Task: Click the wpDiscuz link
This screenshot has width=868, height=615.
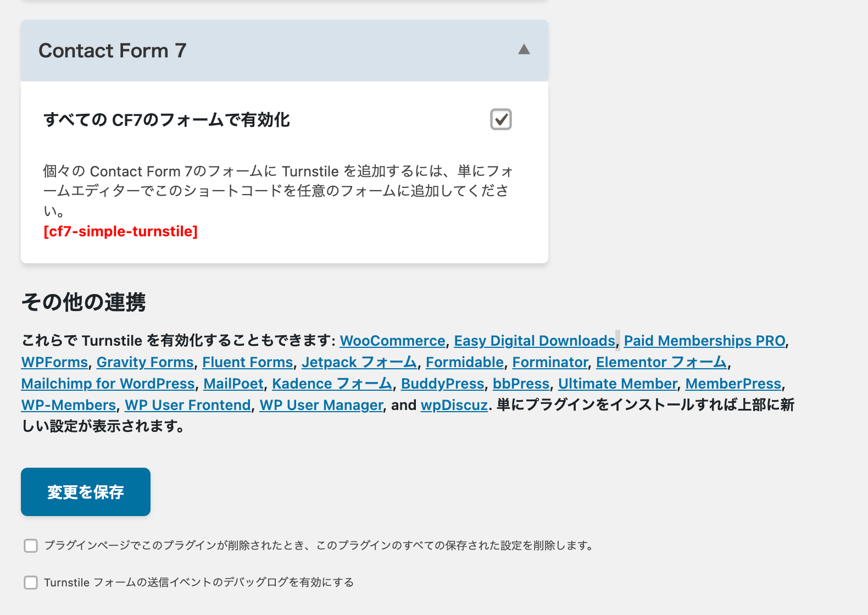Action: point(454,405)
